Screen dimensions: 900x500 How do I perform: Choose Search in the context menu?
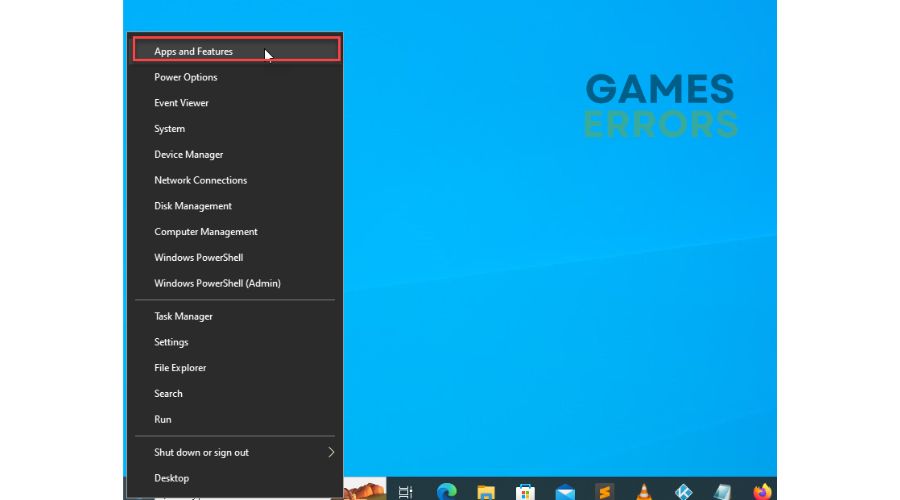click(x=235, y=394)
